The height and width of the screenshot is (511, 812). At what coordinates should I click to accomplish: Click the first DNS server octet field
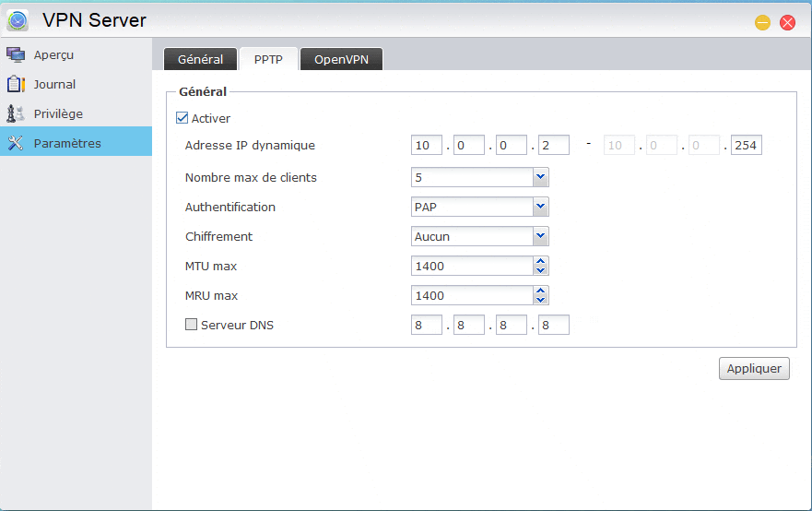[x=427, y=325]
